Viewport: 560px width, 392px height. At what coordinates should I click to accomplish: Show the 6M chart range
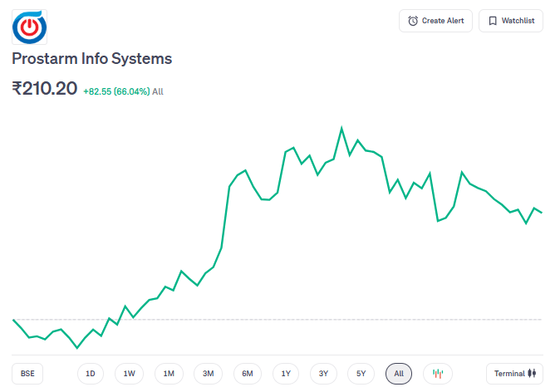click(247, 374)
